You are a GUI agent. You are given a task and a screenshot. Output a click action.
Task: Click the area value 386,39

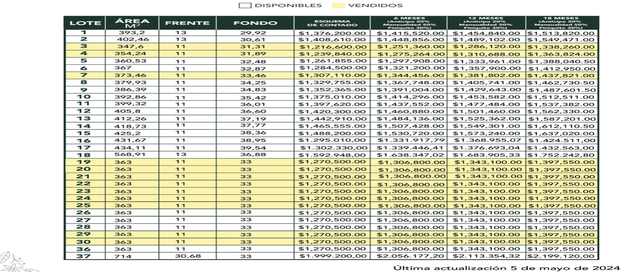point(131,90)
